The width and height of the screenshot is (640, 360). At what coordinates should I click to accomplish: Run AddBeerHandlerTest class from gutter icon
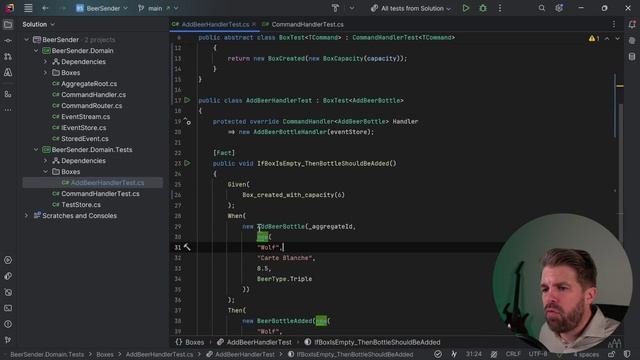tap(187, 100)
